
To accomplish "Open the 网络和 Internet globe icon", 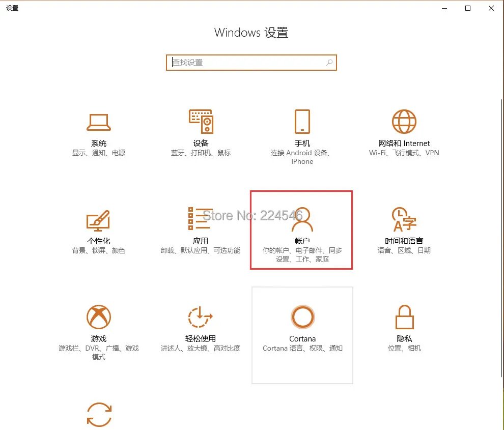I will point(404,122).
